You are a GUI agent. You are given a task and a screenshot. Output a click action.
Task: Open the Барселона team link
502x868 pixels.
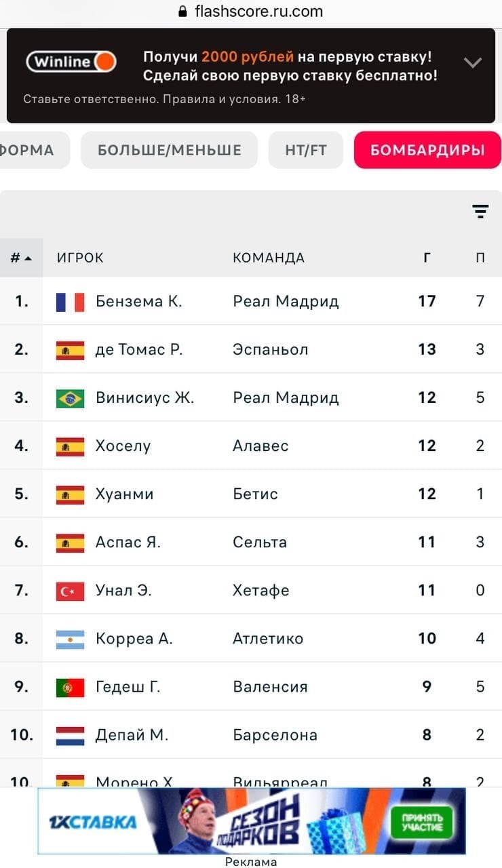click(275, 735)
